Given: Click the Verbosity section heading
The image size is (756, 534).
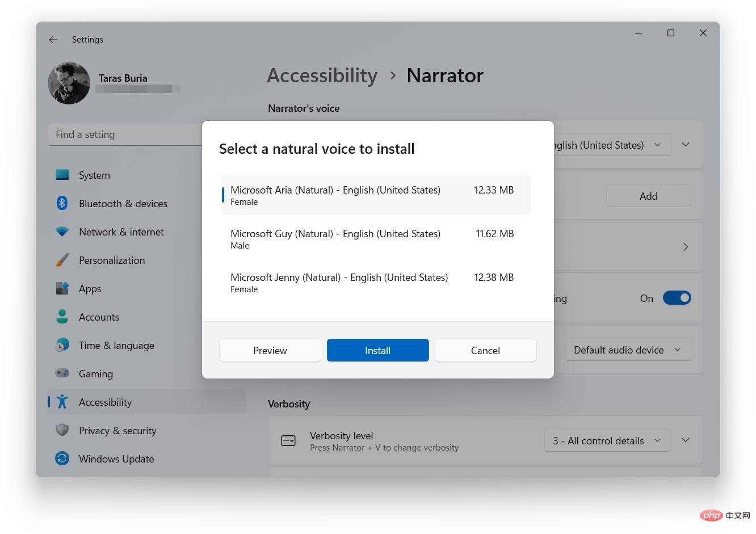Looking at the screenshot, I should click(x=289, y=404).
